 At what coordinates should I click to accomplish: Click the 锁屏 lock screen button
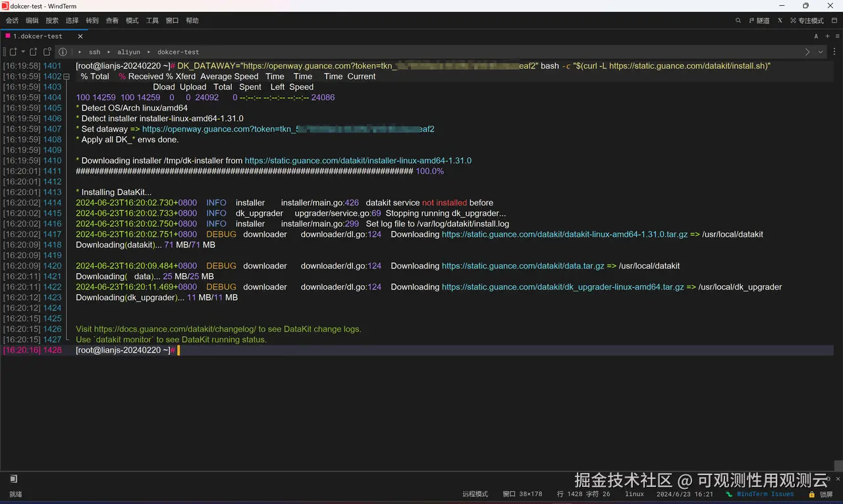(x=827, y=494)
